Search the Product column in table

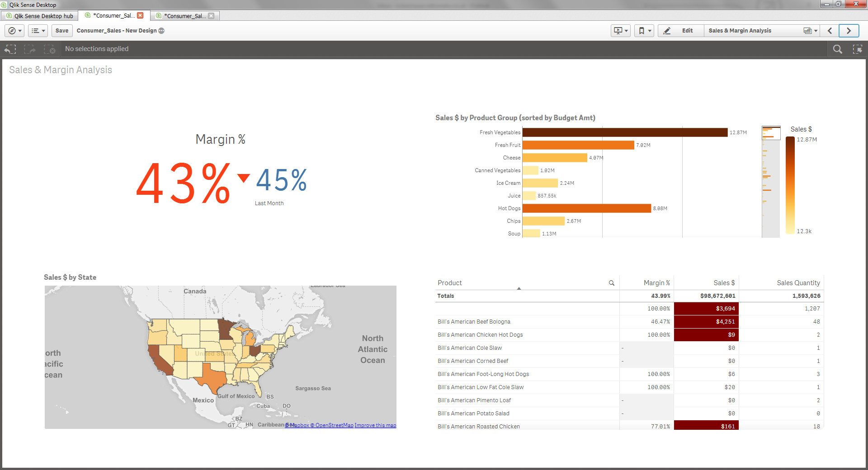pos(611,283)
